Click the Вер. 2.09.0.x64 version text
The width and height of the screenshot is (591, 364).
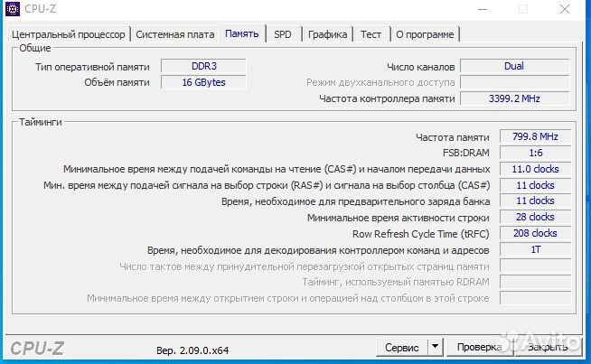192,350
